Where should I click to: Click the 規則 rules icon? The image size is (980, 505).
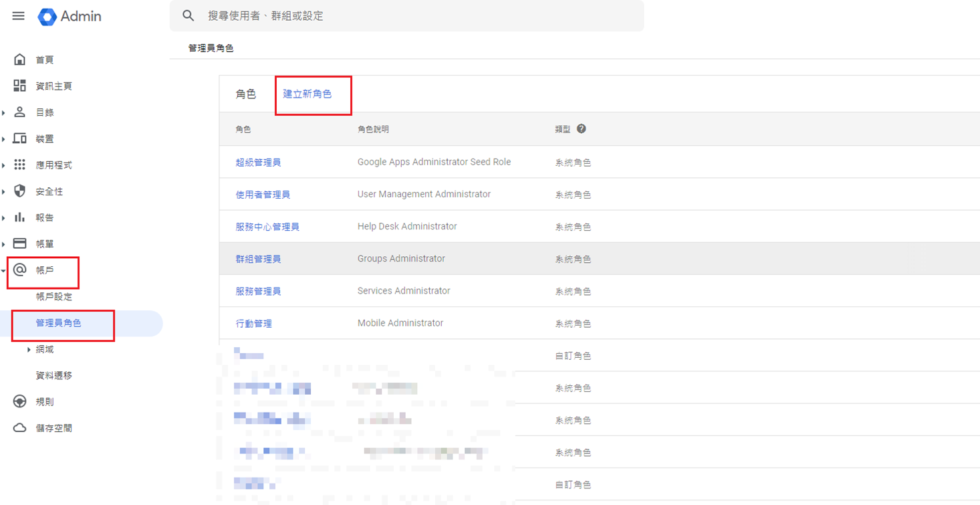(20, 401)
